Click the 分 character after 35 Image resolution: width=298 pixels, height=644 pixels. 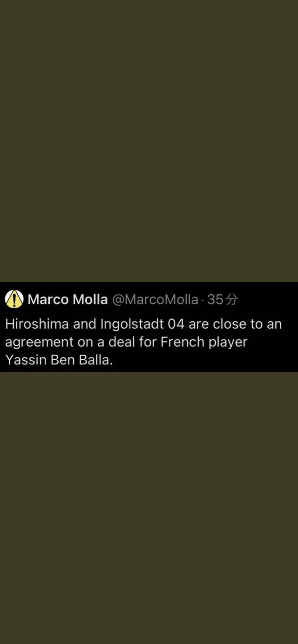tap(232, 299)
